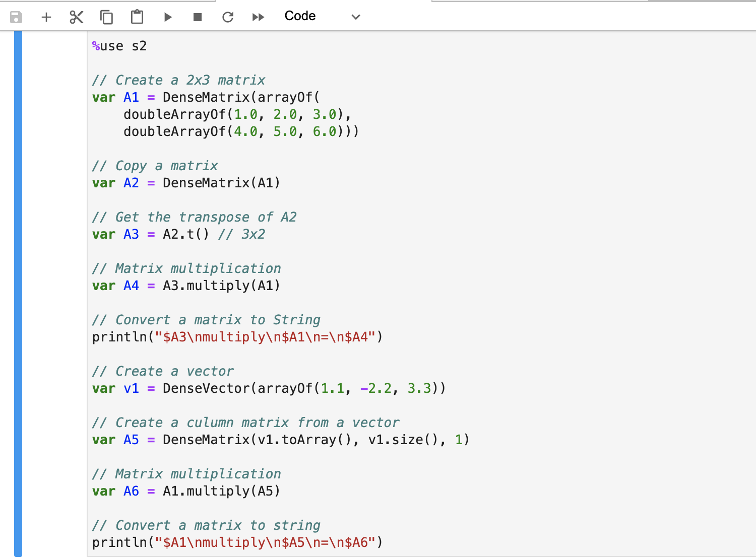The height and width of the screenshot is (560, 756).
Task: Click the line 'doubleArrayOf(1.0, 2.0, 3.0),'
Action: (x=237, y=114)
